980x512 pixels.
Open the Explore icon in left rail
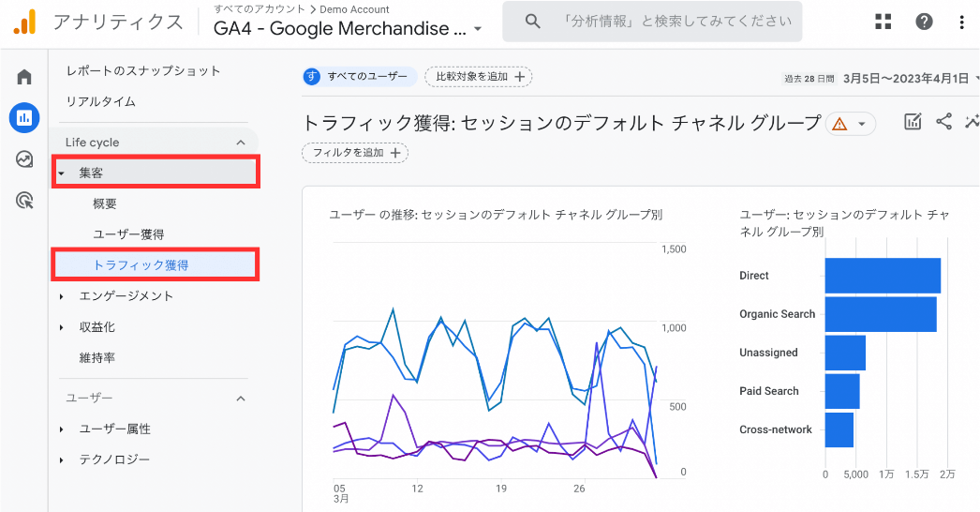point(24,159)
